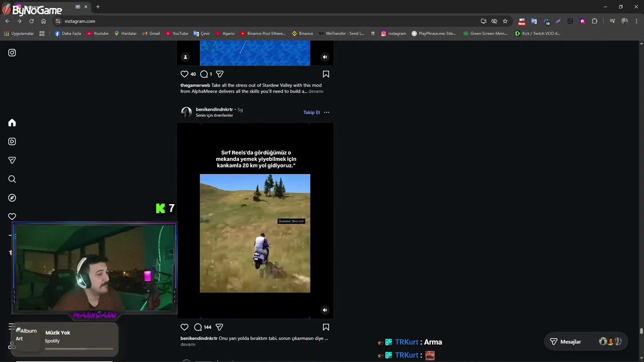Open direct messages paper-plane sidebar icon
Screen dimensions: 644x362
(x=12, y=160)
